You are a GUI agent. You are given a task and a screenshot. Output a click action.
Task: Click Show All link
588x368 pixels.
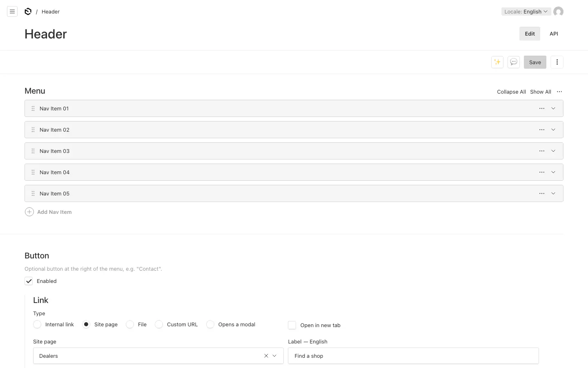541,92
